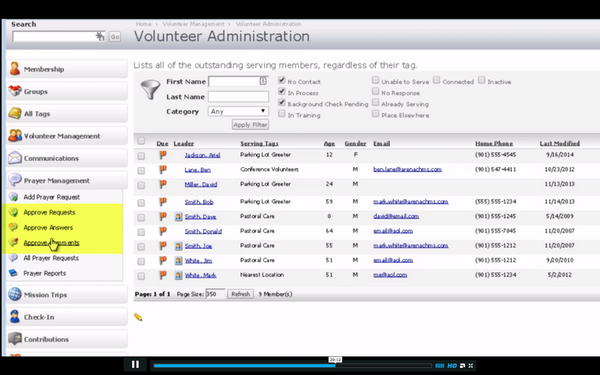Click the leader icon beside White, Jim

(x=178, y=261)
